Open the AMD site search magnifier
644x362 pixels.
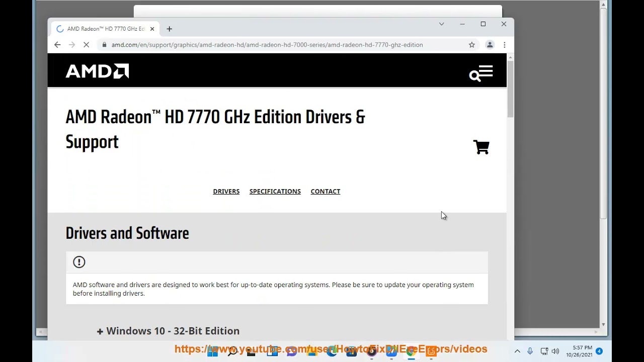click(x=474, y=76)
